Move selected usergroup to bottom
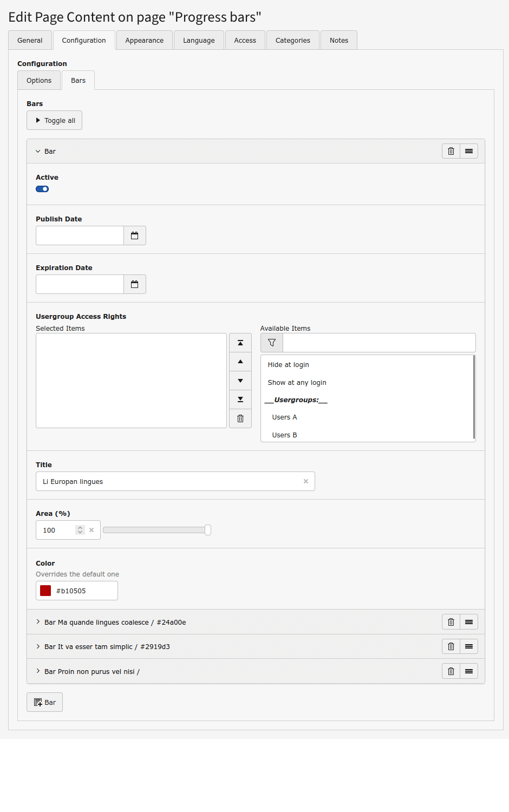This screenshot has height=812, width=509. [240, 400]
